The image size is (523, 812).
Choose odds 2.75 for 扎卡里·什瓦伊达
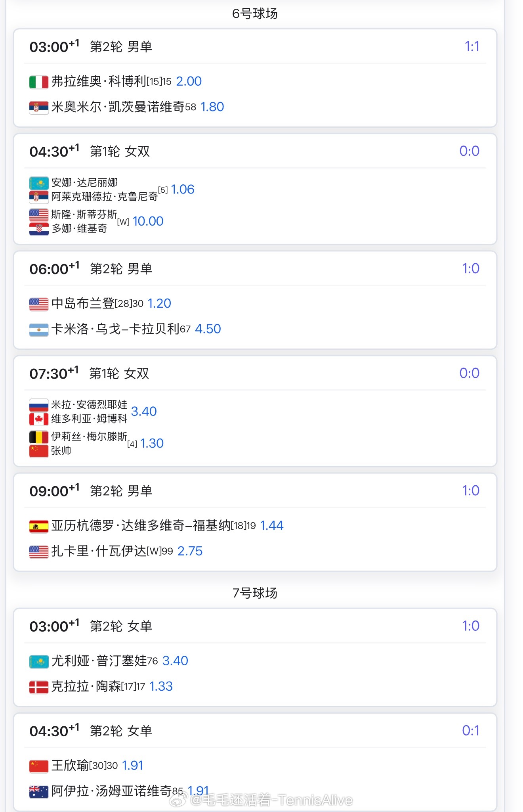tap(190, 551)
